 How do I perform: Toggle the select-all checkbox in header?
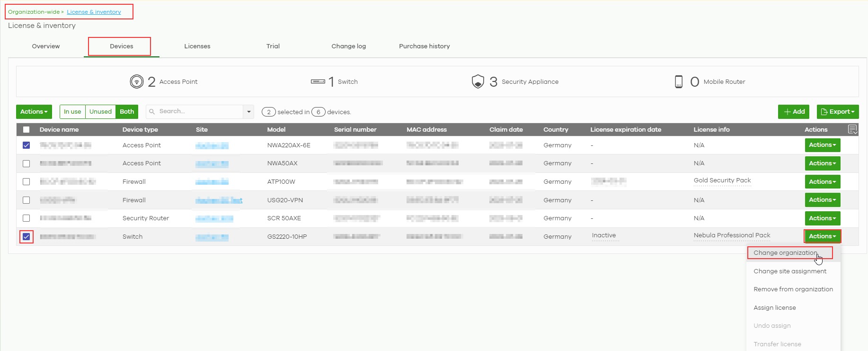(27, 130)
